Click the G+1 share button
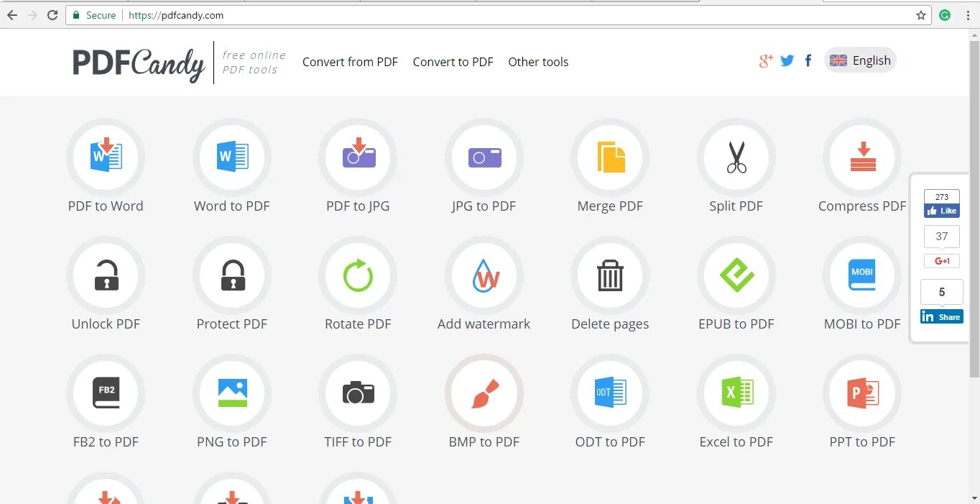 point(942,261)
